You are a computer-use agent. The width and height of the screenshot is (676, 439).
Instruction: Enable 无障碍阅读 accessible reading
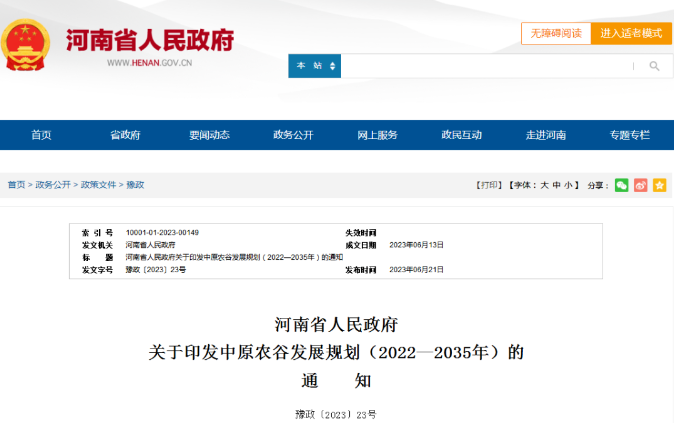(555, 33)
